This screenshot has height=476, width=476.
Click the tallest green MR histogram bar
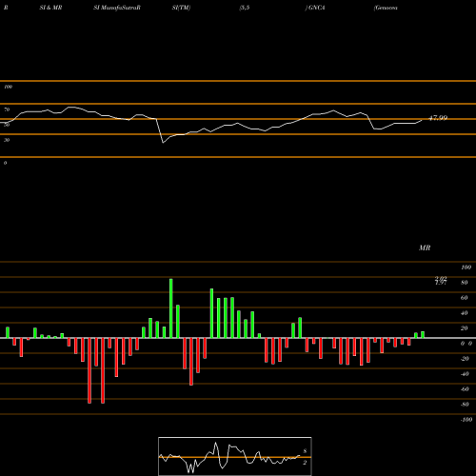click(171, 308)
